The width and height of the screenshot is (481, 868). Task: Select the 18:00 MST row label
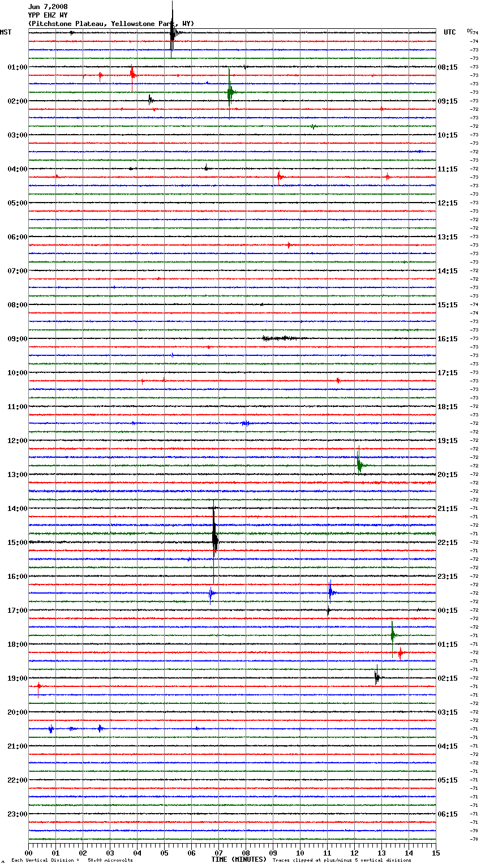tap(18, 644)
